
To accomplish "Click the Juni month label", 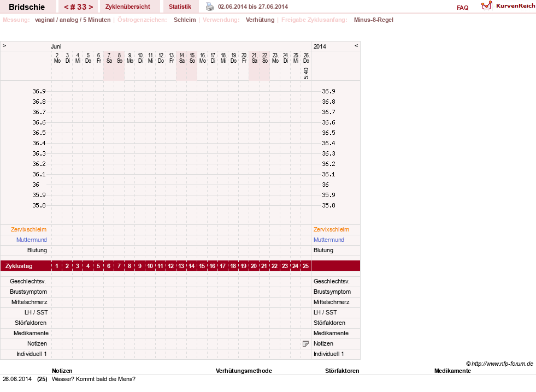I will [56, 46].
